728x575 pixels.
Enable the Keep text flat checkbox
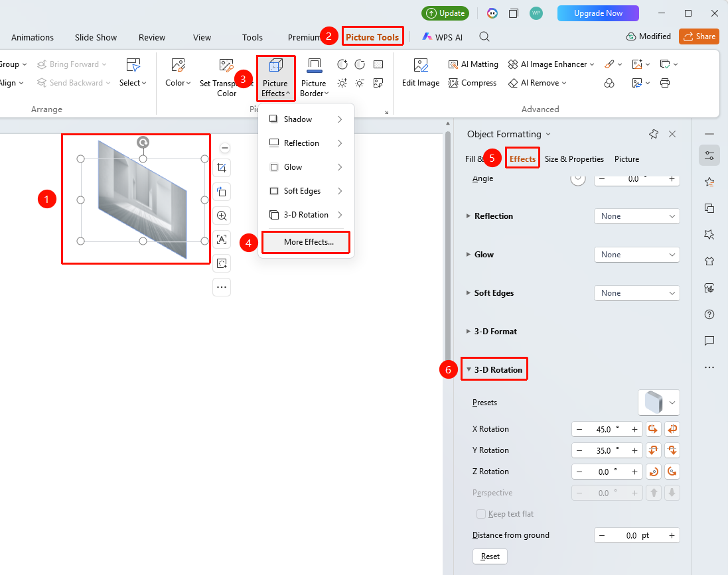tap(481, 514)
